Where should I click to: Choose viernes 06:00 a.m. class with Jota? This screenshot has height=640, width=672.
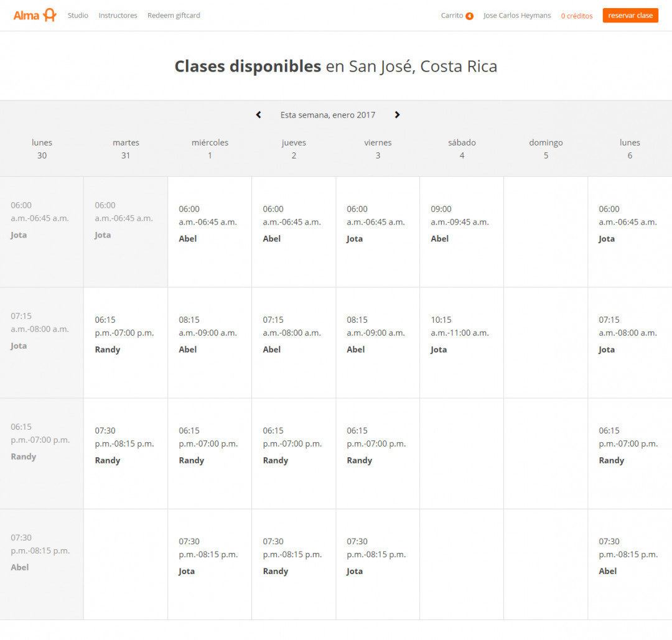pyautogui.click(x=378, y=231)
